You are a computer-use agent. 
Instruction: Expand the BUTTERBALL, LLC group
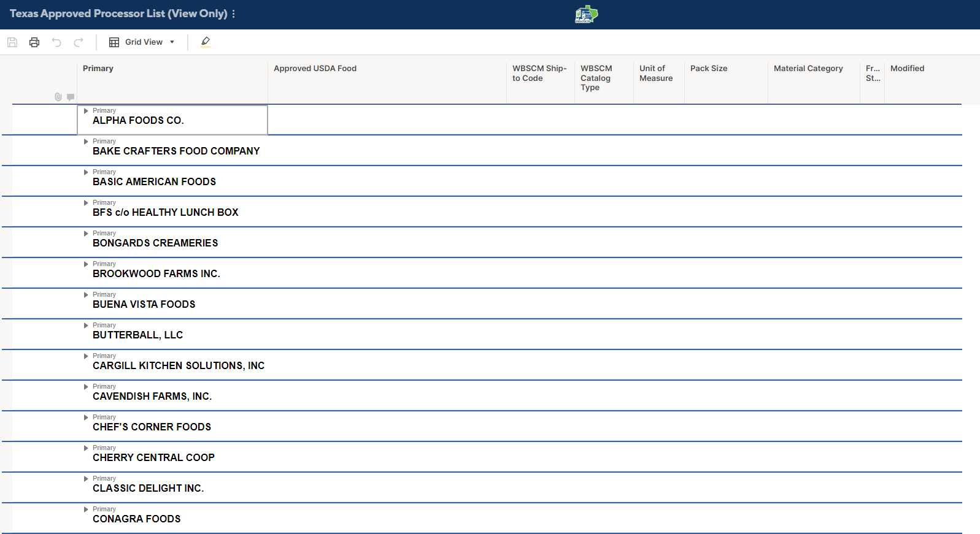[86, 326]
